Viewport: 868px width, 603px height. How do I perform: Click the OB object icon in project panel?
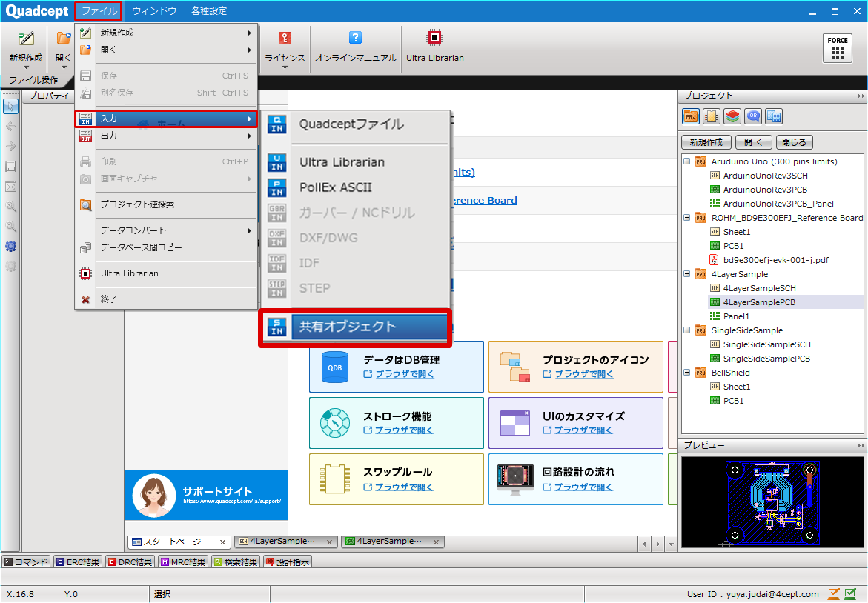(x=753, y=116)
